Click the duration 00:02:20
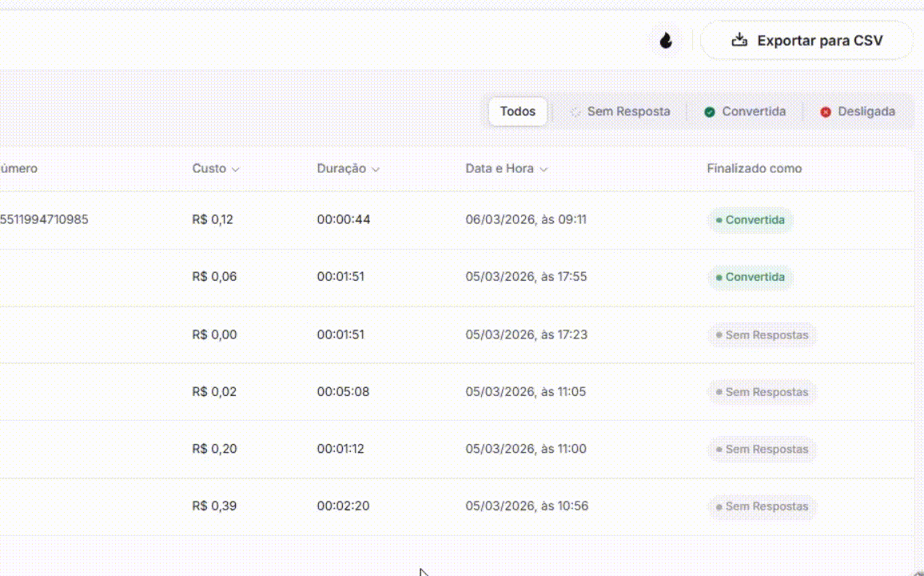The height and width of the screenshot is (576, 924). (343, 506)
